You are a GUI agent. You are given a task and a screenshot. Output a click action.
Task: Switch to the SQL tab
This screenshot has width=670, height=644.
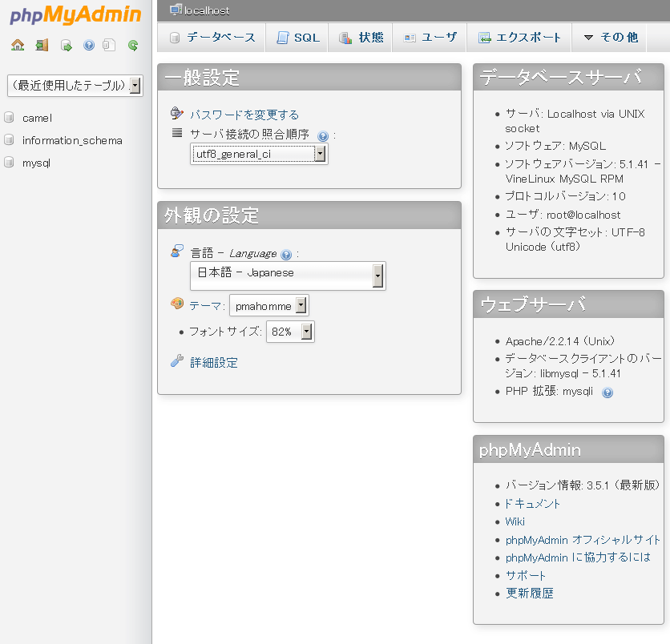pyautogui.click(x=298, y=38)
